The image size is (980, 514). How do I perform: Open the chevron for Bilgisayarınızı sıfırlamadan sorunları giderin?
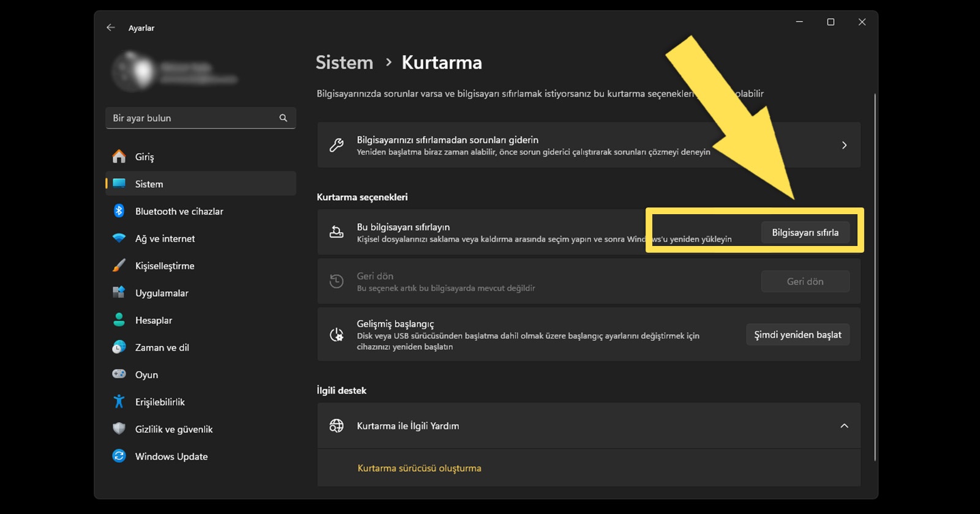(844, 145)
